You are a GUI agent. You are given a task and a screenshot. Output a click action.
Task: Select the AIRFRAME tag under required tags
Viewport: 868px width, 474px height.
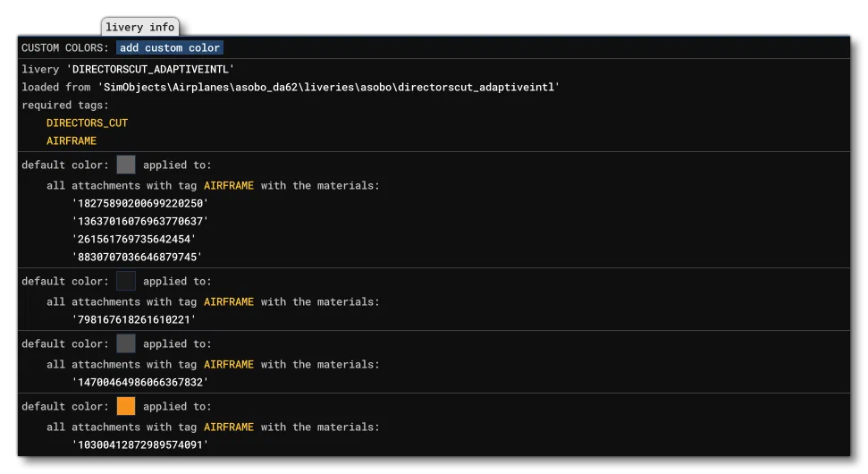(72, 140)
